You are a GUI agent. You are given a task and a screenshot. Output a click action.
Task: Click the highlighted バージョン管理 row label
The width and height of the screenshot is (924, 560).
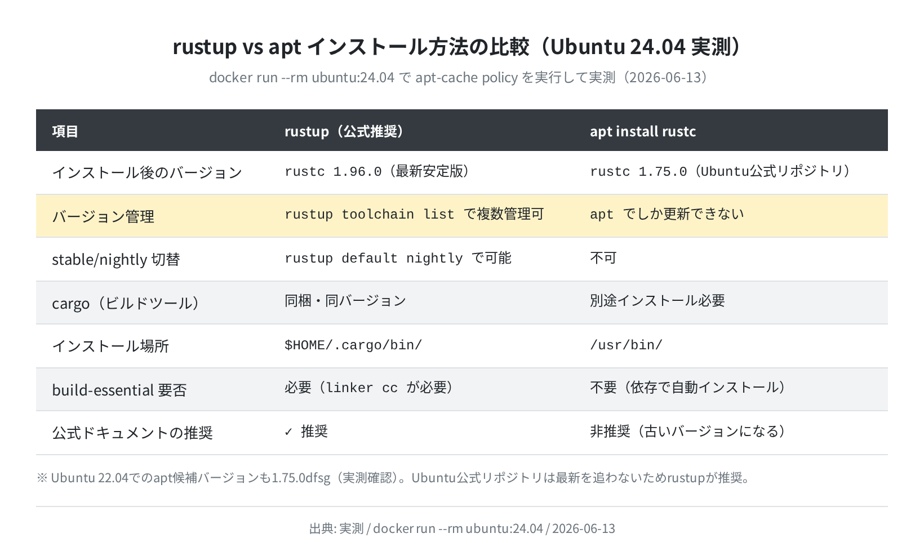103,216
